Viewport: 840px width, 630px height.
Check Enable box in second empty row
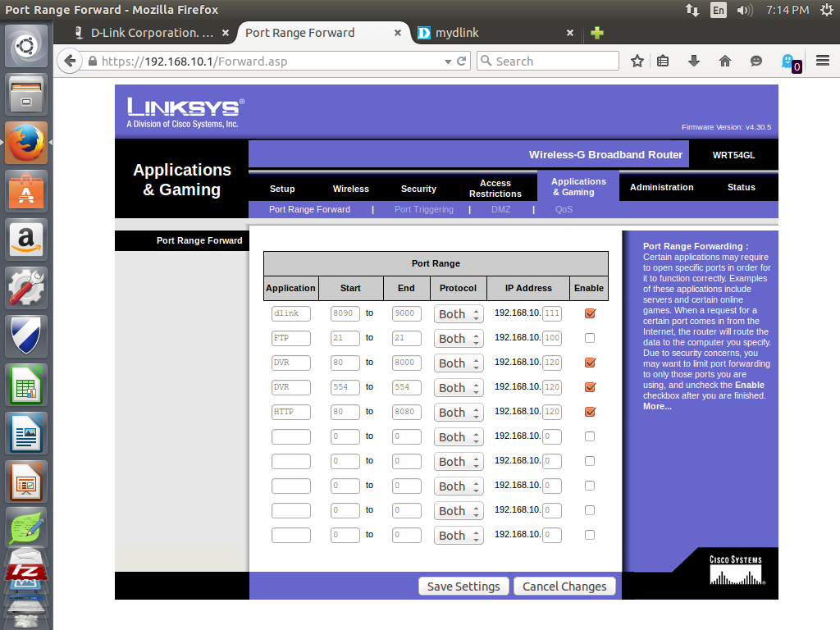(590, 461)
